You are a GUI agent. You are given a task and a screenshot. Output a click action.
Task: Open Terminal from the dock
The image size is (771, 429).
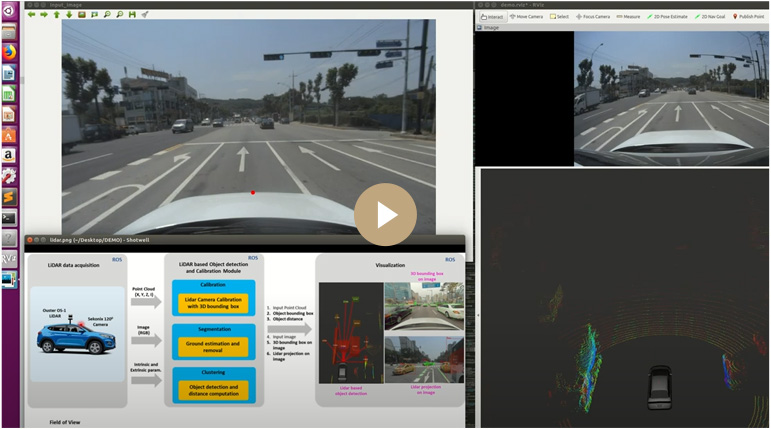9,217
